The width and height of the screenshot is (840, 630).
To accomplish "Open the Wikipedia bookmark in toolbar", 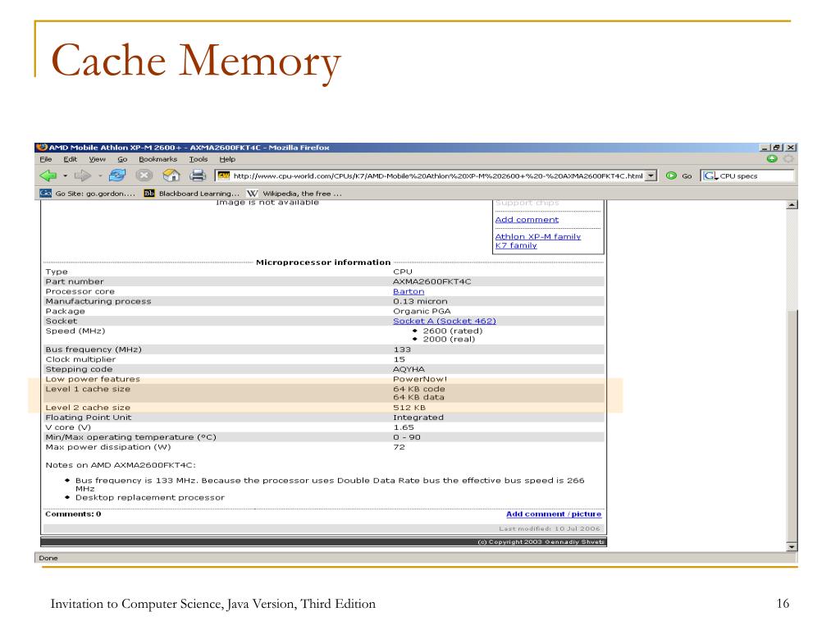I will [294, 194].
